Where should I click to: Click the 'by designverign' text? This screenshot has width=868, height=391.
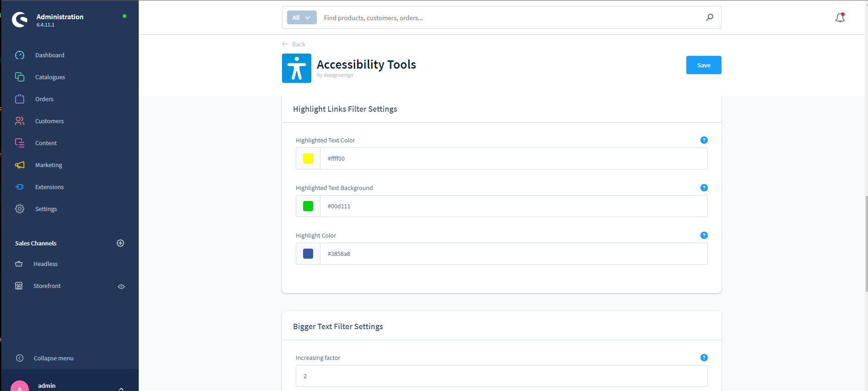click(x=335, y=75)
